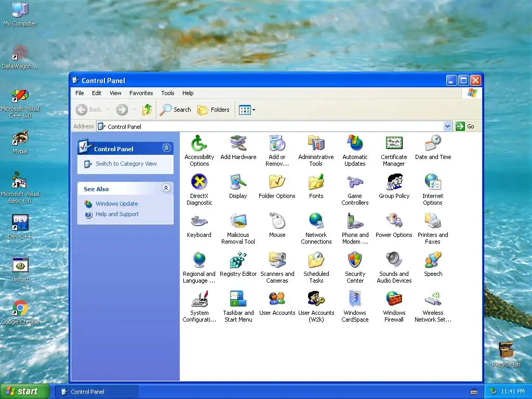
Task: Open the Favorites menu
Action: click(x=141, y=93)
